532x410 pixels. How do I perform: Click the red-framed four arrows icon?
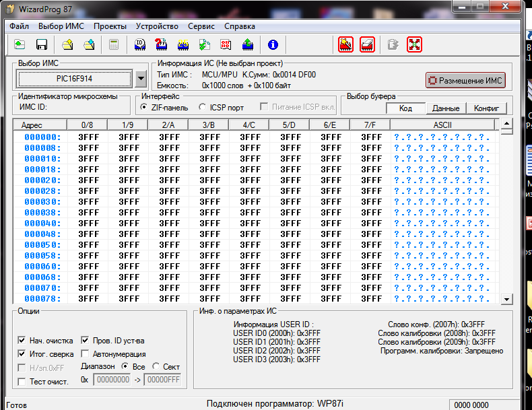414,44
